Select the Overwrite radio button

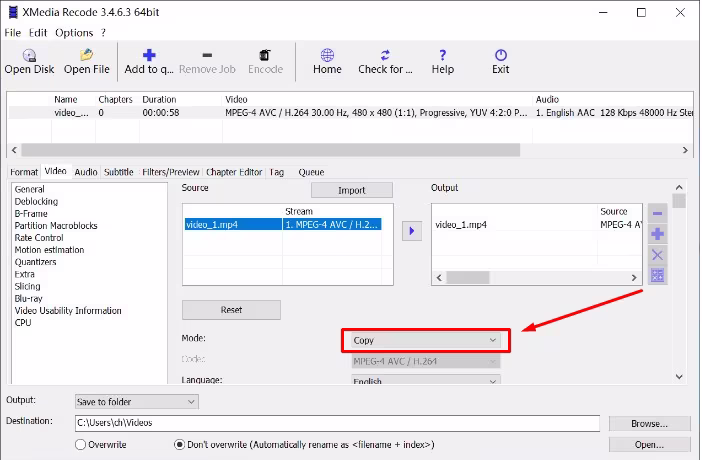point(81,445)
